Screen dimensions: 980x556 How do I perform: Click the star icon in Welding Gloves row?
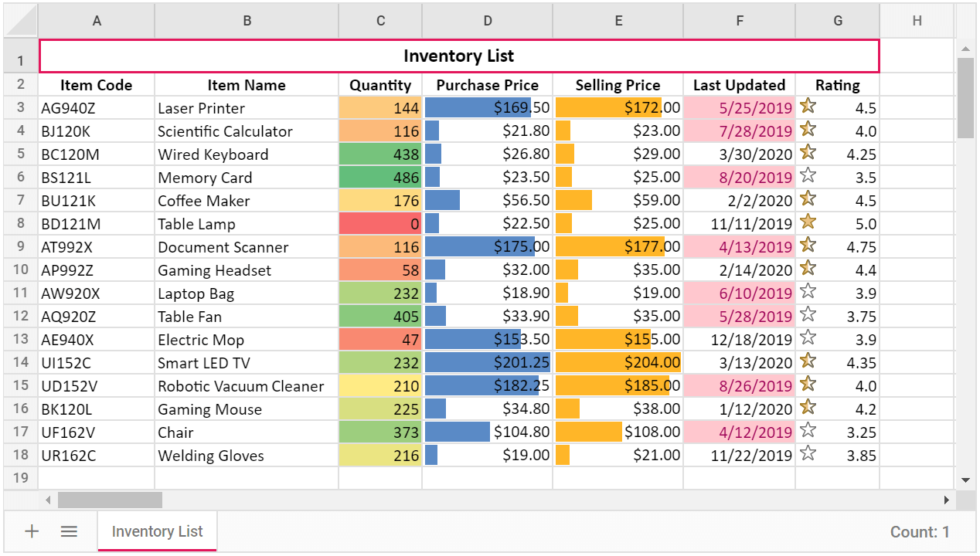pyautogui.click(x=808, y=453)
